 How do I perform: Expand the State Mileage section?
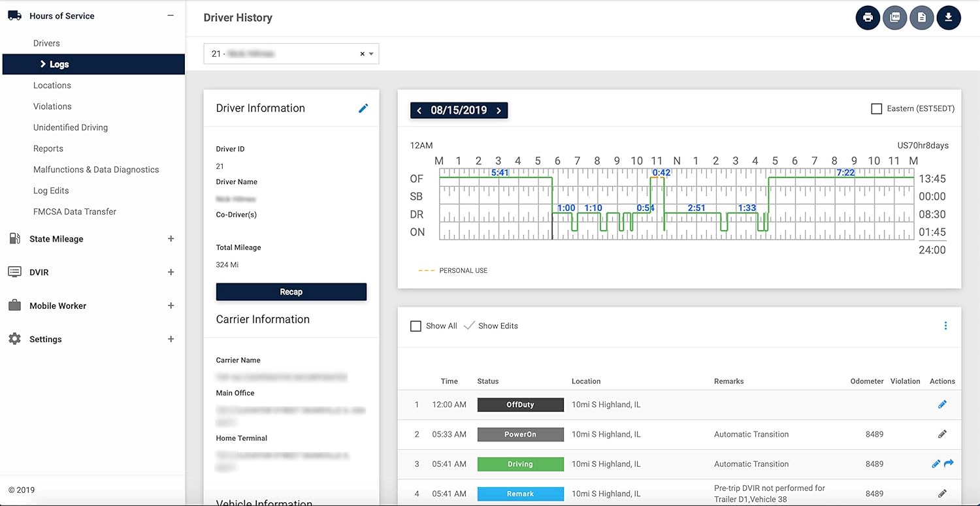click(171, 239)
